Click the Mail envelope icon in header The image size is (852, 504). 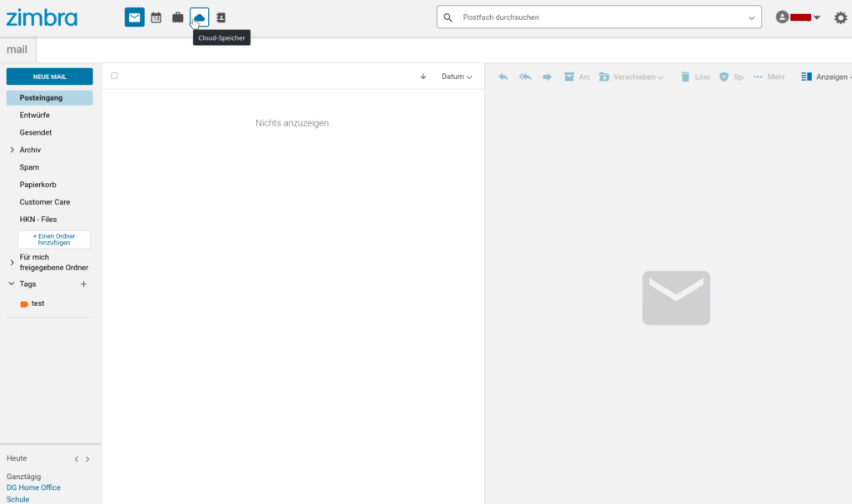click(x=134, y=17)
